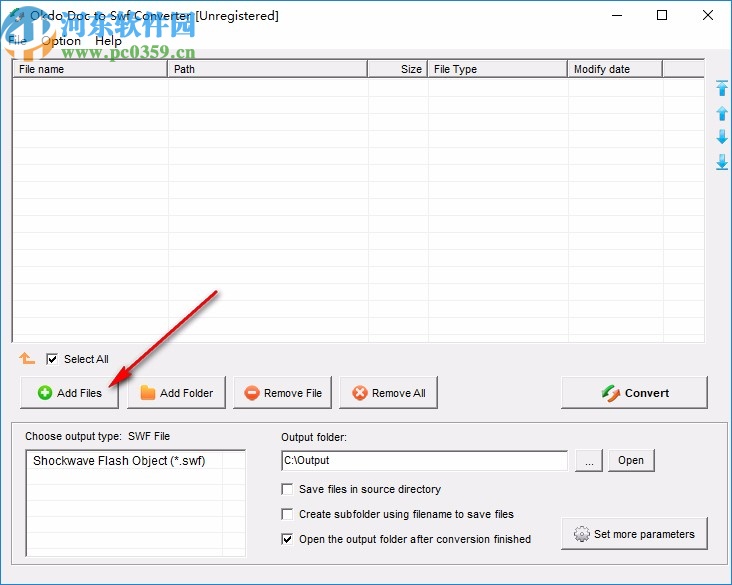This screenshot has height=585, width=732.
Task: Enable Create subfolder using filename option
Action: 287,514
